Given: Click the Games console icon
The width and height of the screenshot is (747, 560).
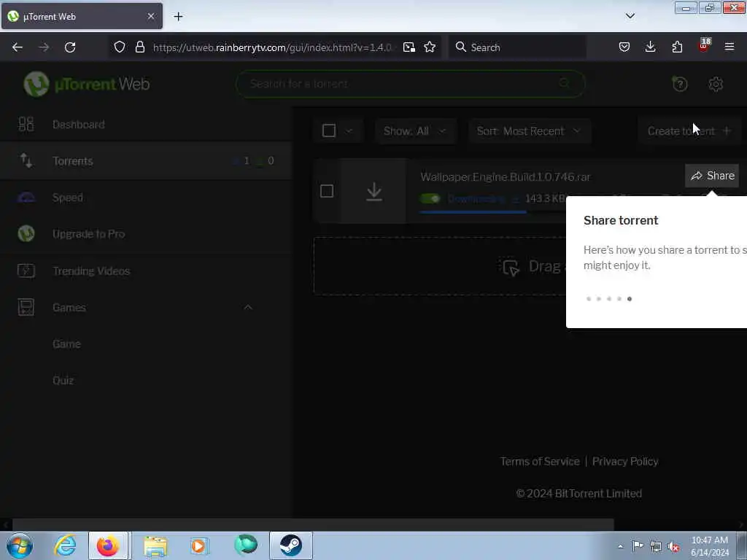Looking at the screenshot, I should [x=26, y=307].
